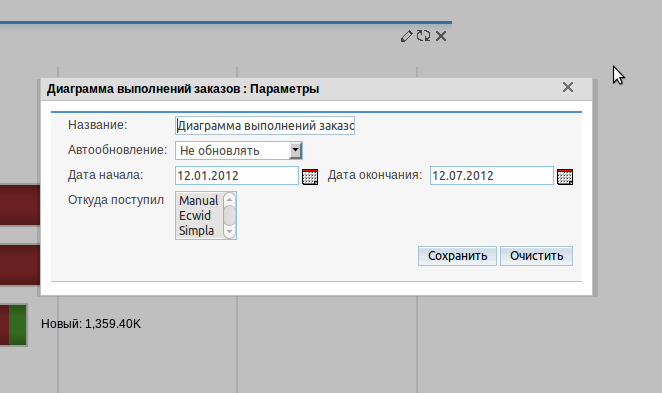Click the Очистить button
The width and height of the screenshot is (662, 393).
(536, 256)
